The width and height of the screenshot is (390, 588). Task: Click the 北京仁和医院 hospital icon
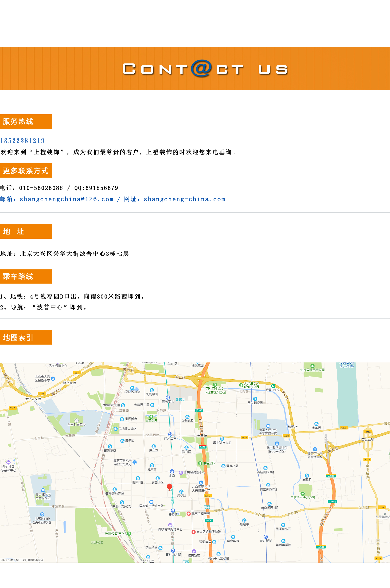pos(188,514)
